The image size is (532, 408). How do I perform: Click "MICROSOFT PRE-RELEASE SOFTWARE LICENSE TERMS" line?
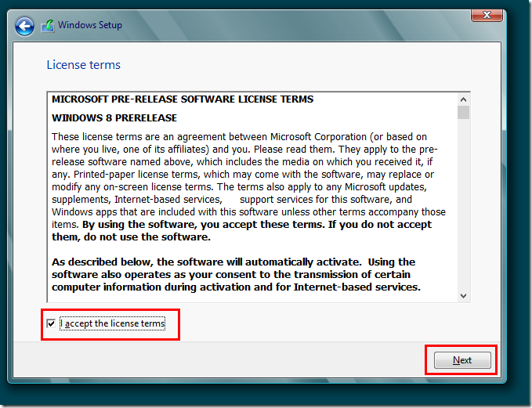[183, 99]
